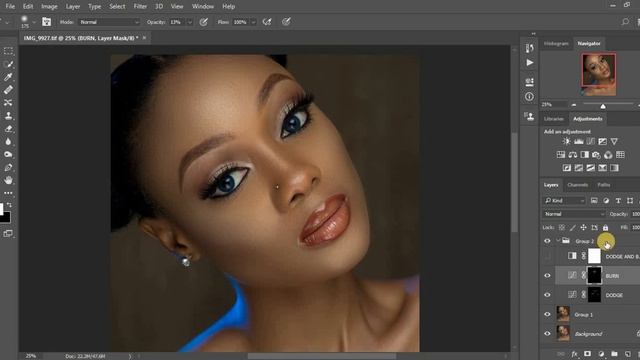Select the Quick Selection tool

pyautogui.click(x=8, y=64)
